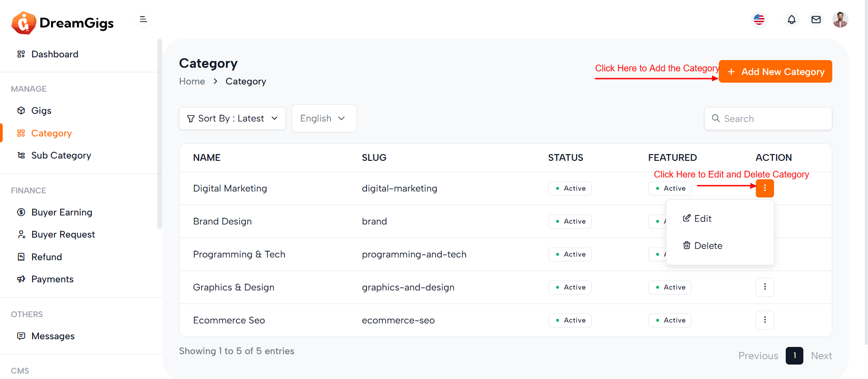Open the actions menu for Ecommerce Seo
Screen dimensions: 868x379
tap(764, 320)
